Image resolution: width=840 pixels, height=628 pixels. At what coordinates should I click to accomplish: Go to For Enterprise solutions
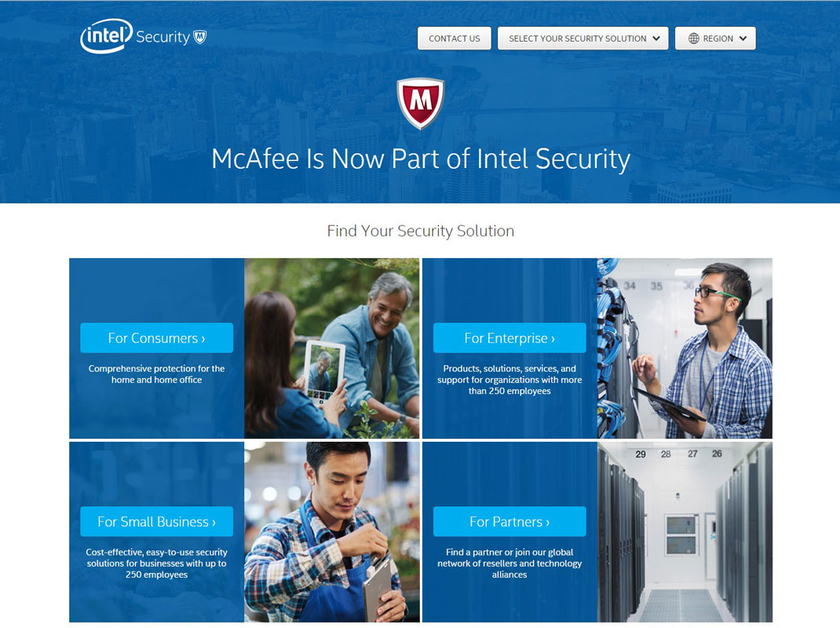(509, 338)
